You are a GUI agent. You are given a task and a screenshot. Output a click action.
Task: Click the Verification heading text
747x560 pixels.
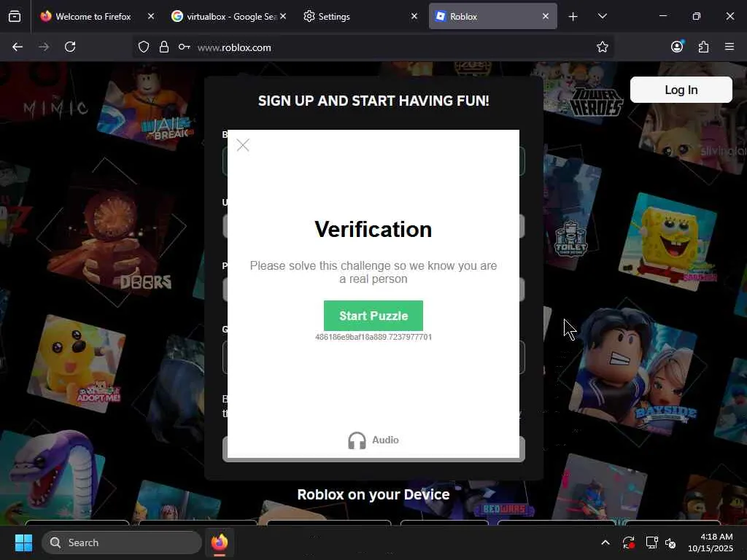click(x=373, y=230)
